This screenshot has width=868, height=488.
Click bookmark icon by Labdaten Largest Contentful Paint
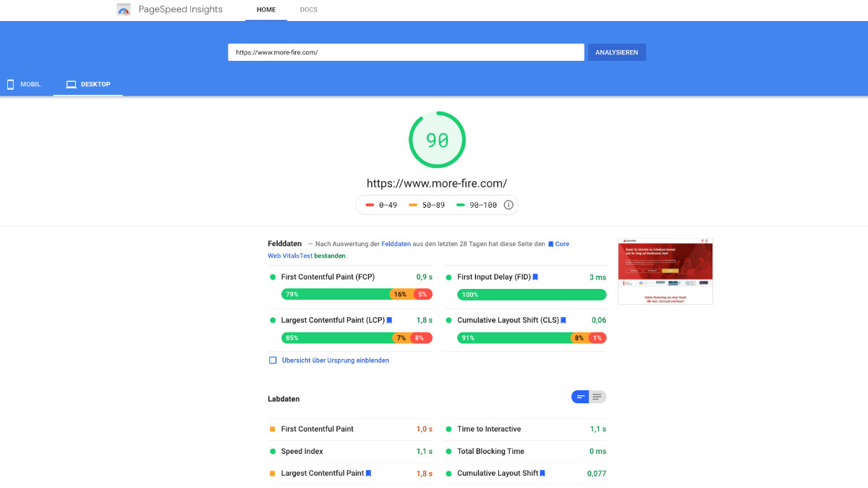(x=368, y=473)
